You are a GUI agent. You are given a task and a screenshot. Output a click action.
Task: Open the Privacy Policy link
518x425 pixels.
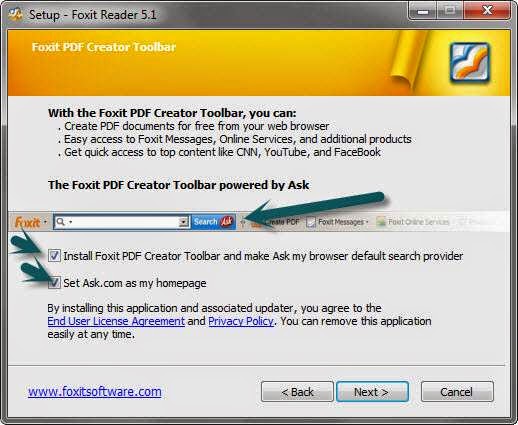click(241, 321)
